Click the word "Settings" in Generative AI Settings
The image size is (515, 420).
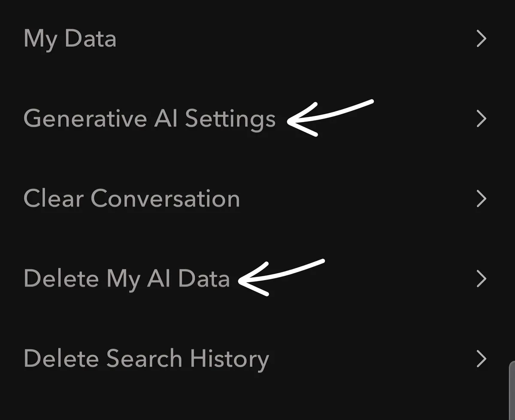coord(230,119)
